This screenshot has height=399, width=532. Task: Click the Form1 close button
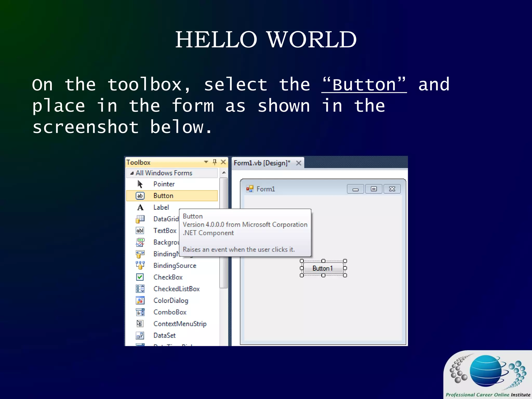(x=392, y=189)
